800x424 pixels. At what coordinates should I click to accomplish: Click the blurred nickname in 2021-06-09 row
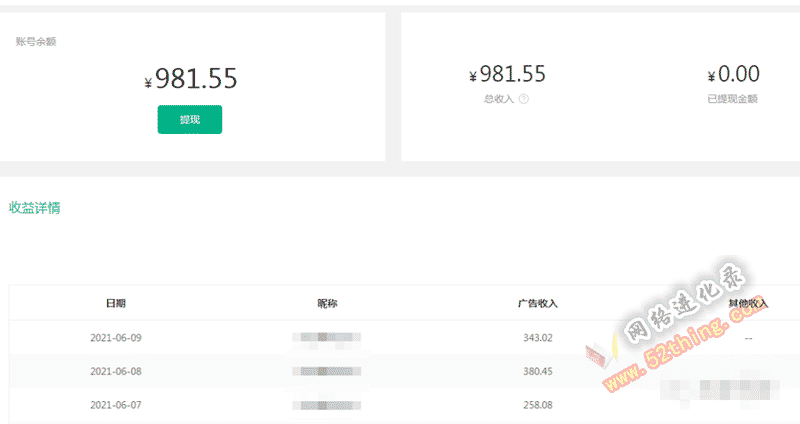[327, 337]
